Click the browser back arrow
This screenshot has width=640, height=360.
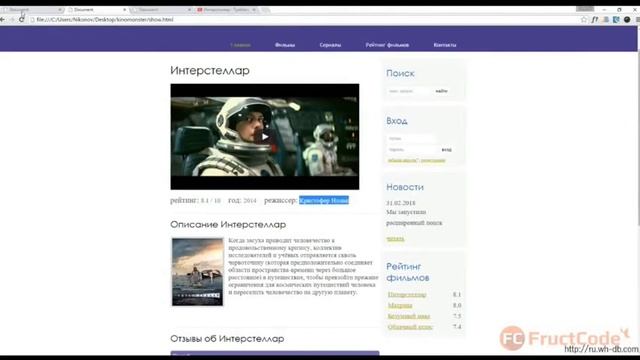pyautogui.click(x=2, y=20)
